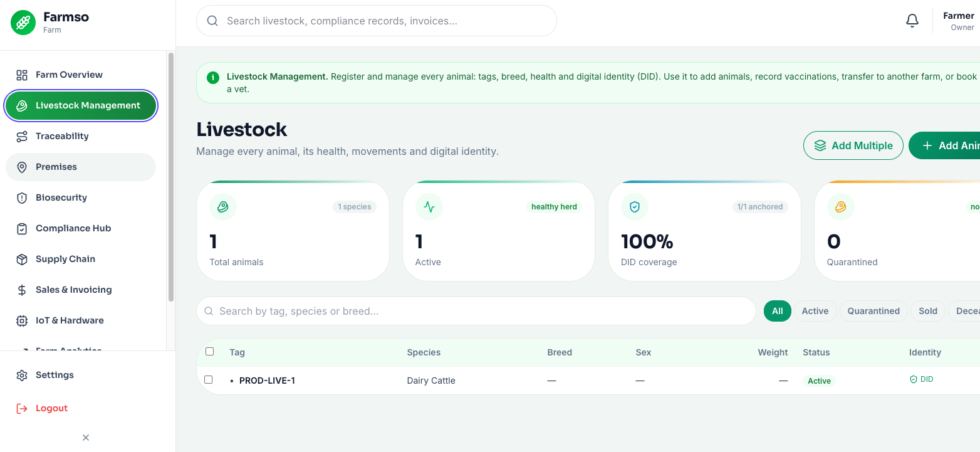Click the Sex column header

click(x=644, y=352)
